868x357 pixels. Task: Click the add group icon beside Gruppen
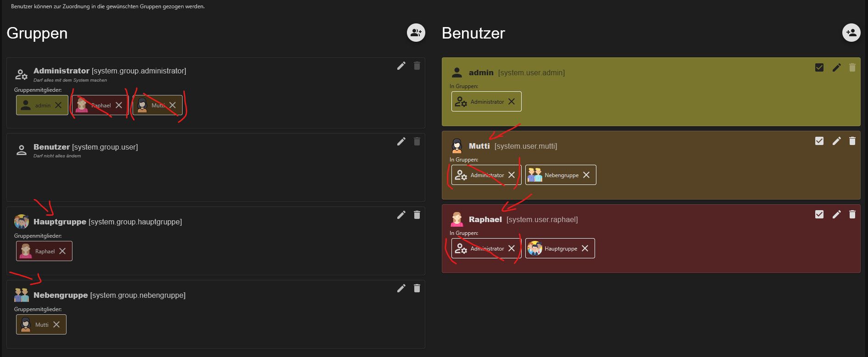click(416, 33)
